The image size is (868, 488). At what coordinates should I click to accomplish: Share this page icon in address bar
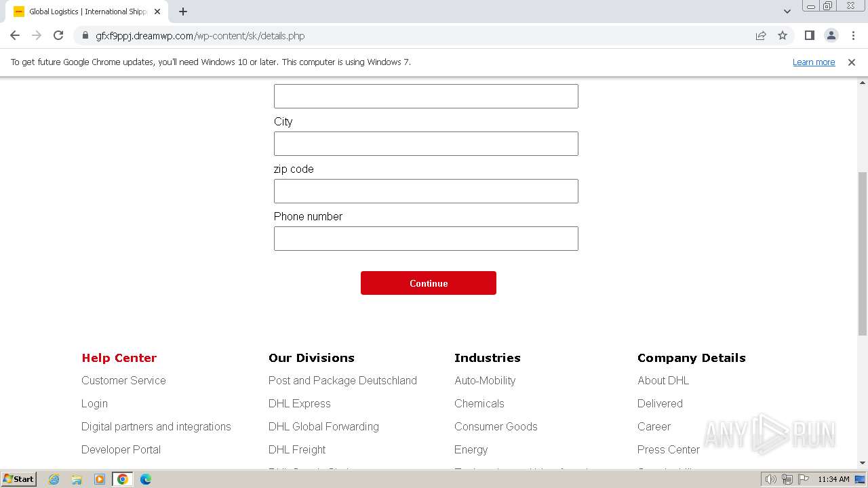pyautogui.click(x=761, y=36)
